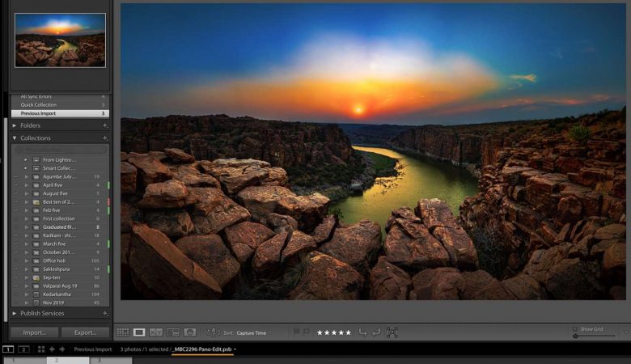Open Survey view icon
631x364 pixels.
173,332
